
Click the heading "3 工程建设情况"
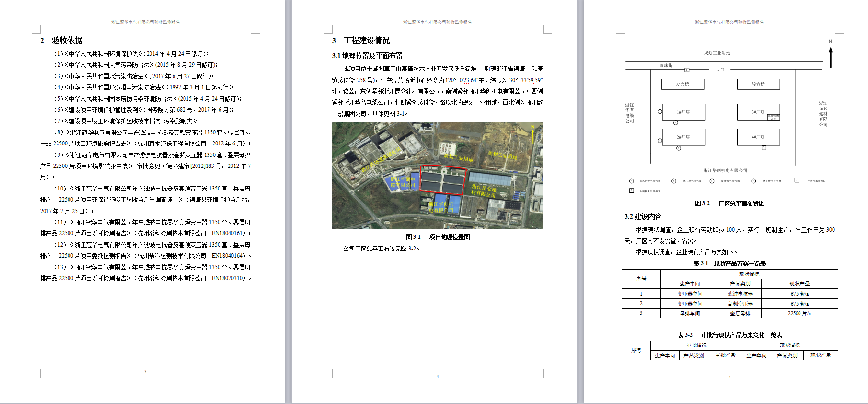pos(361,41)
